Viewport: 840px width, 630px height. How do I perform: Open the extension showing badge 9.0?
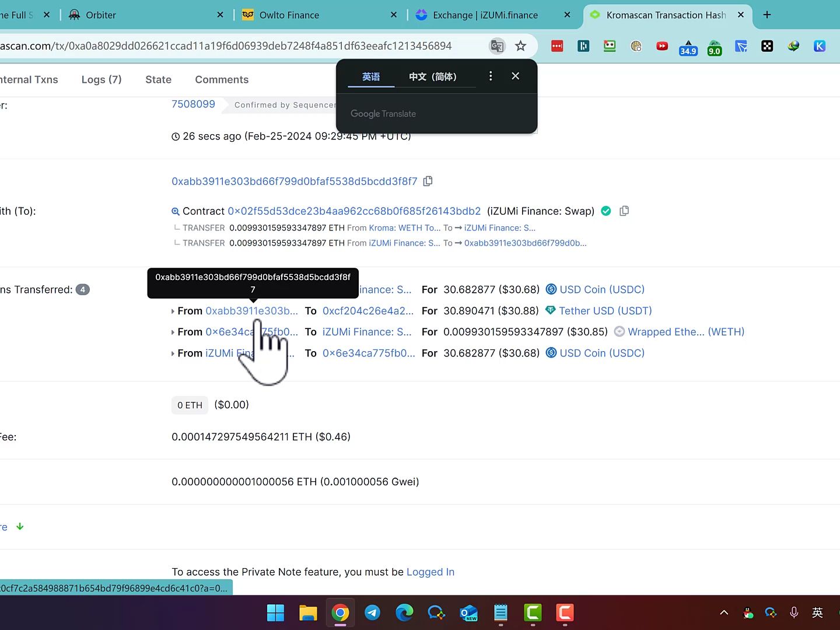[715, 47]
